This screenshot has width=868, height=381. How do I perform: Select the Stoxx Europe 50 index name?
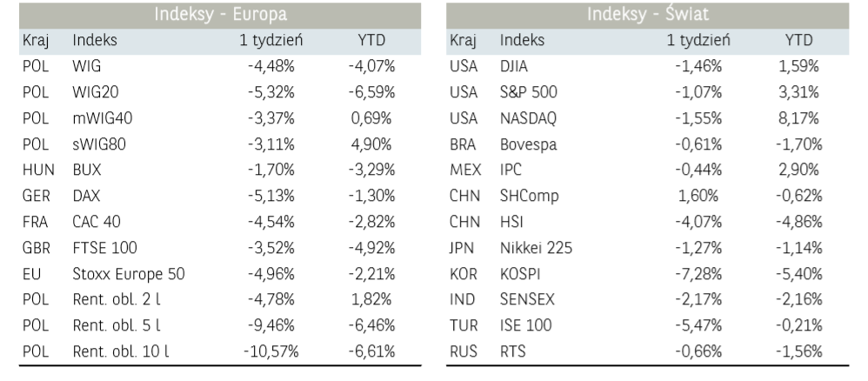pos(129,274)
